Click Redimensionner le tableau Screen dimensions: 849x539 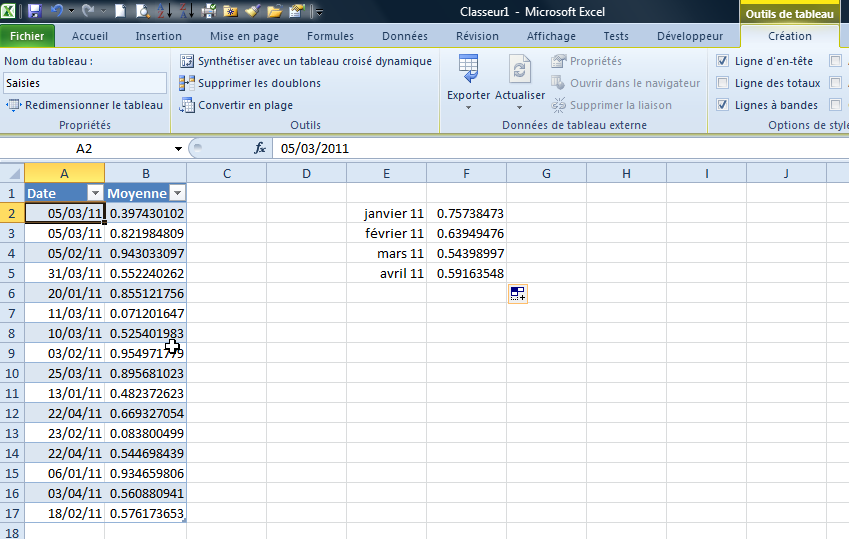tap(84, 105)
